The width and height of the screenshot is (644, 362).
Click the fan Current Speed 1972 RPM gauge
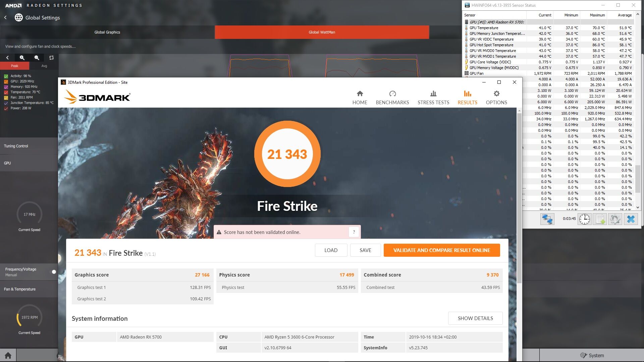point(30,317)
